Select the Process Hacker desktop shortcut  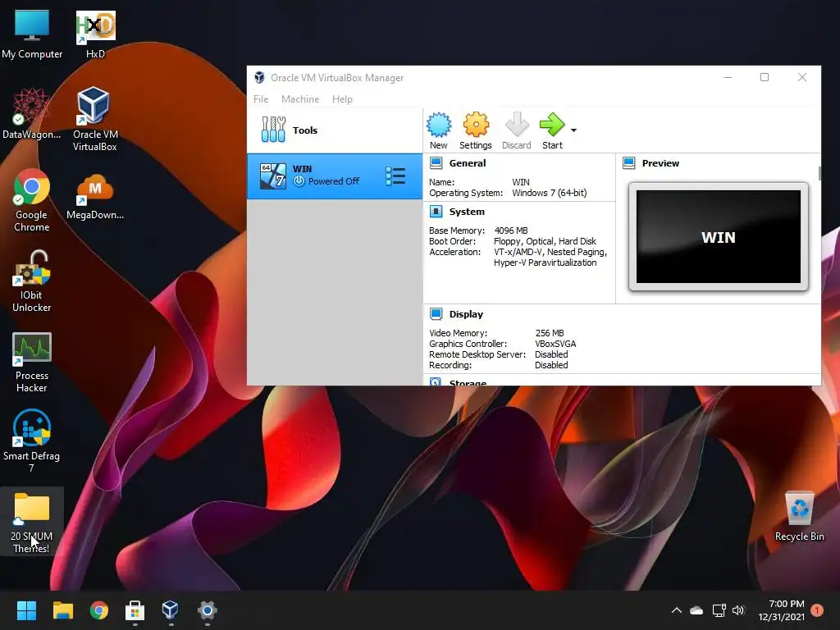[x=32, y=363]
